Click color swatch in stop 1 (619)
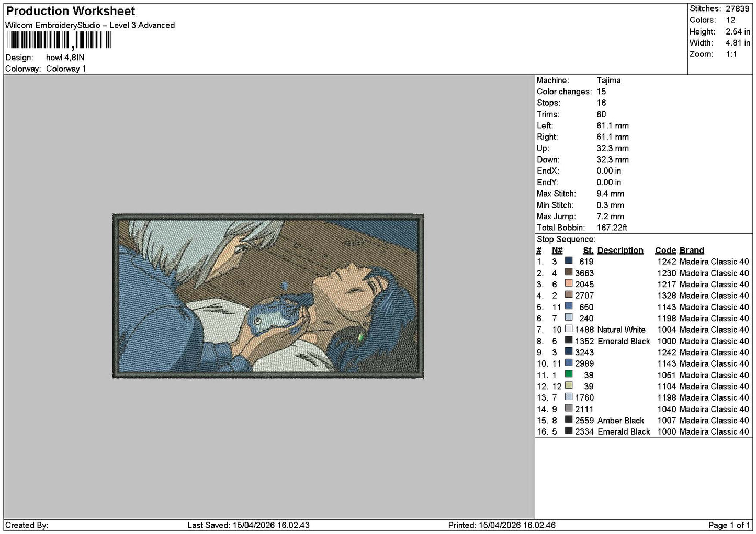This screenshot has width=756, height=534. click(x=569, y=261)
